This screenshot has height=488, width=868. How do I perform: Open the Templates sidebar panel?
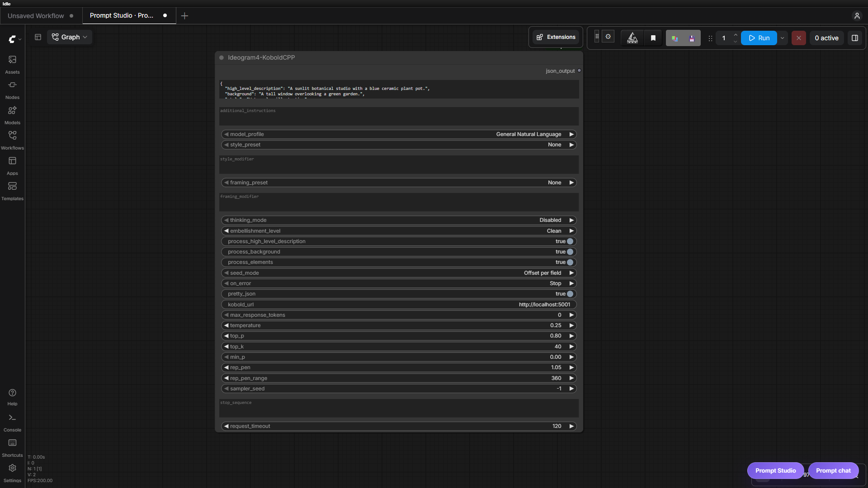[x=12, y=191]
